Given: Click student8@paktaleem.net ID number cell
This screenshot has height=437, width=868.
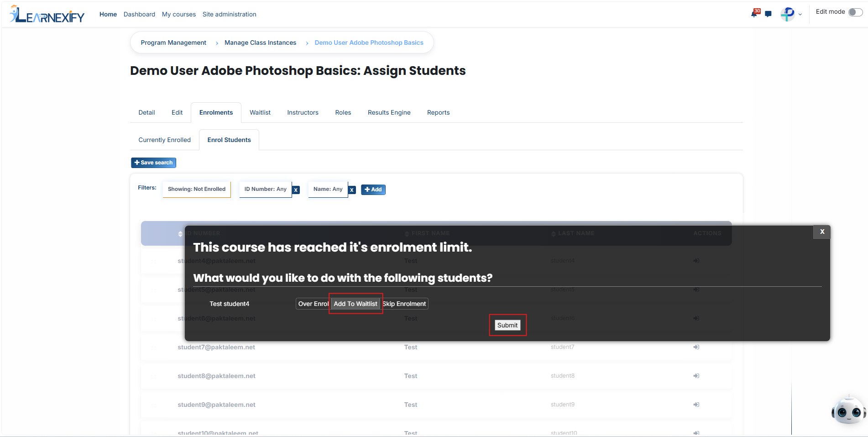Looking at the screenshot, I should click(216, 376).
